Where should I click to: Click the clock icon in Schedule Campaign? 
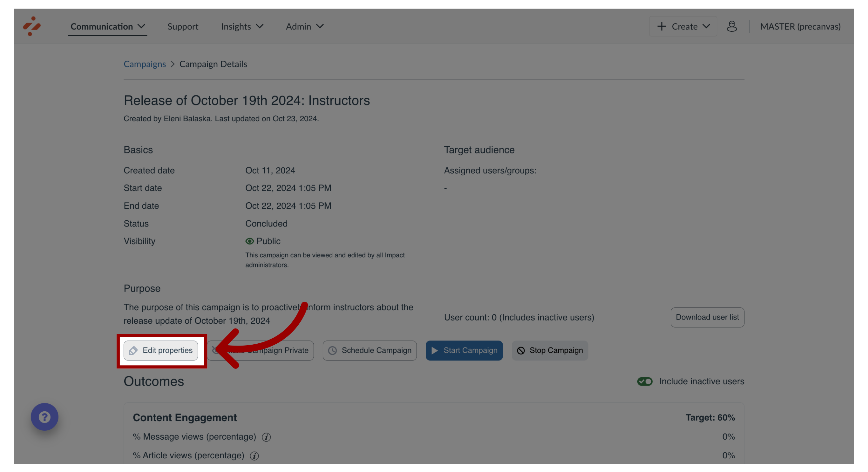[x=332, y=350]
